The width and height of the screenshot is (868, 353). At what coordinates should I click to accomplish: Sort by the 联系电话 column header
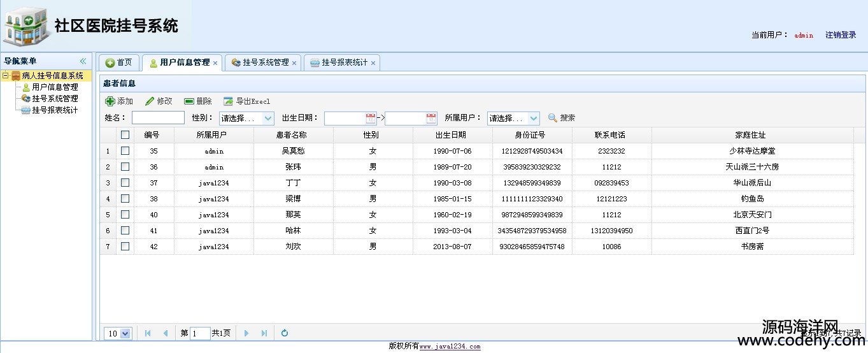pos(611,135)
